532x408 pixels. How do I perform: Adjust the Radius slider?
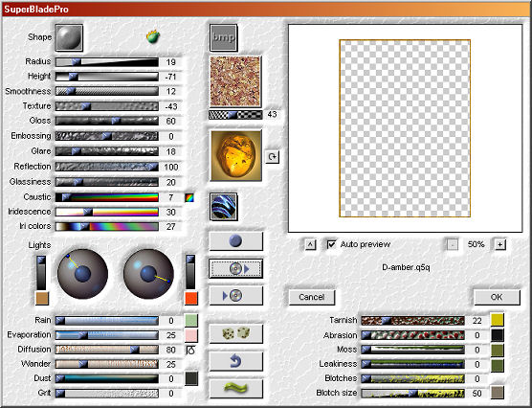click(x=107, y=62)
